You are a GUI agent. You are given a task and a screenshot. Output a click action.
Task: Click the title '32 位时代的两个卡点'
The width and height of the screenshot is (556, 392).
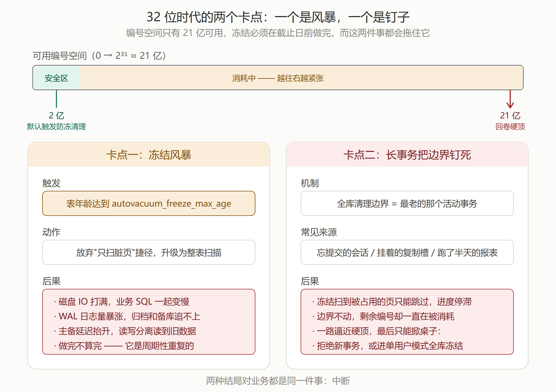[x=204, y=17]
